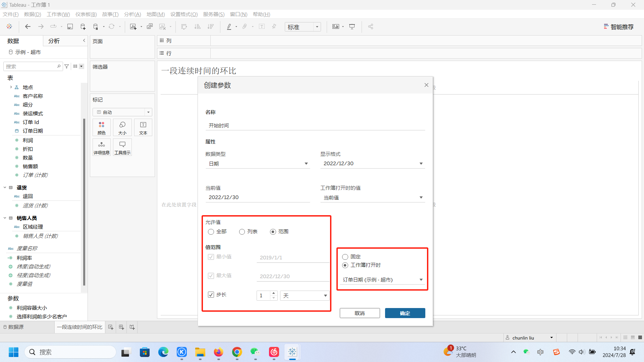Click the 工具提示 (Tooltip) mark card
The width and height of the screenshot is (644, 362).
click(x=122, y=147)
